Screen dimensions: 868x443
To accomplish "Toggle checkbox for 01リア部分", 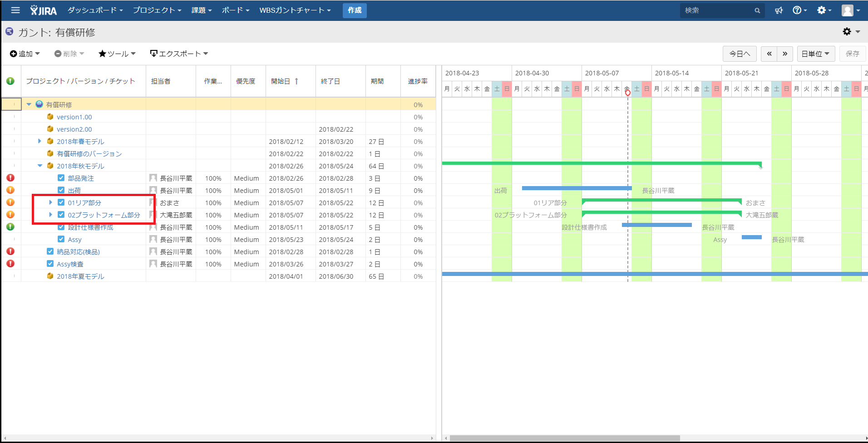I will point(61,202).
